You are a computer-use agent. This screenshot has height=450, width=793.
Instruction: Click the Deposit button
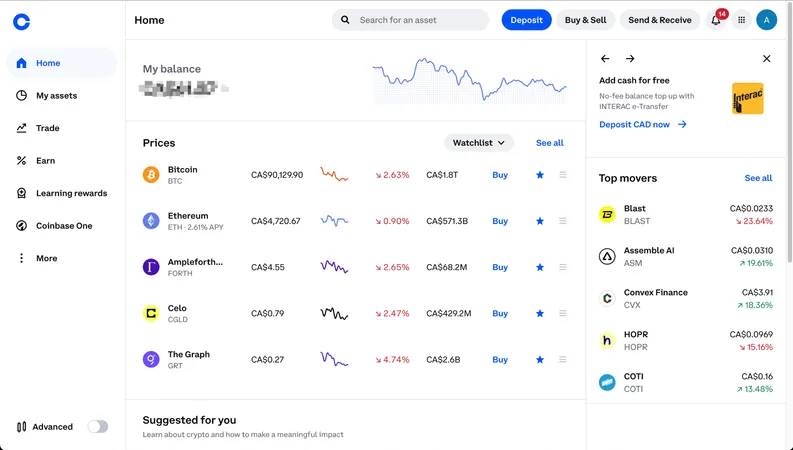tap(526, 20)
